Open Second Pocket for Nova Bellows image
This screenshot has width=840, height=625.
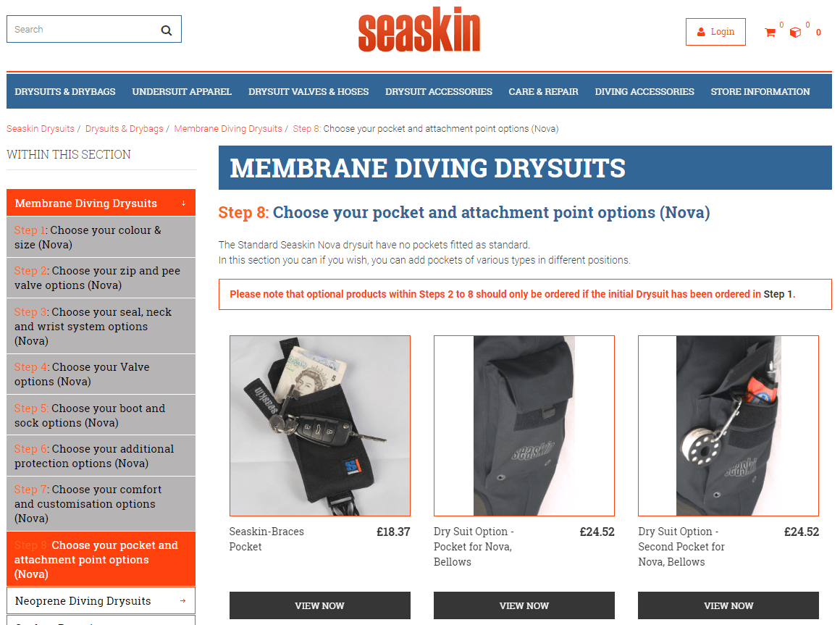[x=728, y=426]
